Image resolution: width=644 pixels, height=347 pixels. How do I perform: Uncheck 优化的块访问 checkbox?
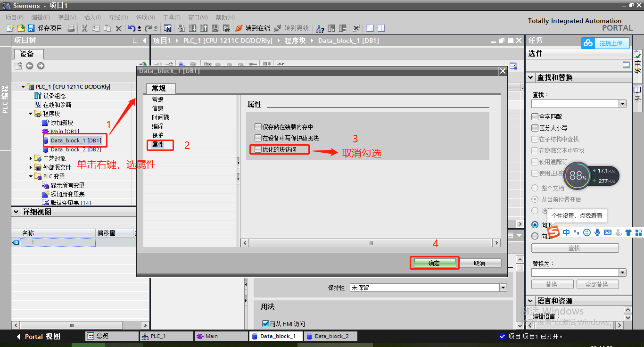tap(258, 149)
